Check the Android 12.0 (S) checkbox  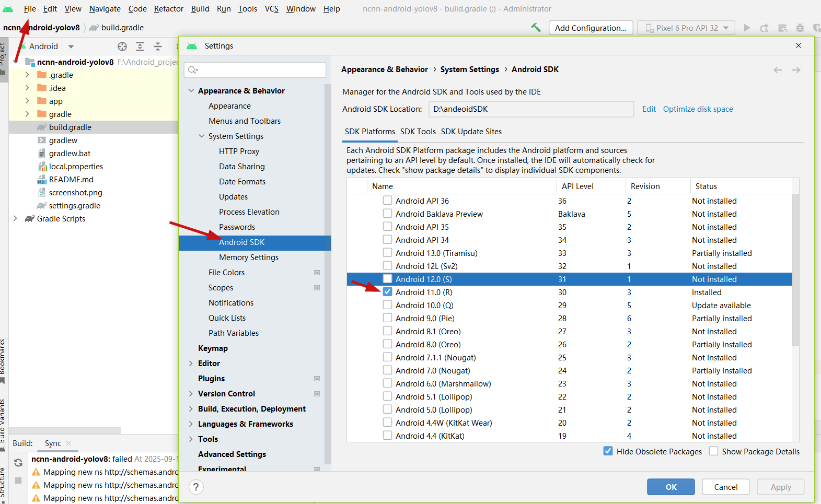pos(387,279)
